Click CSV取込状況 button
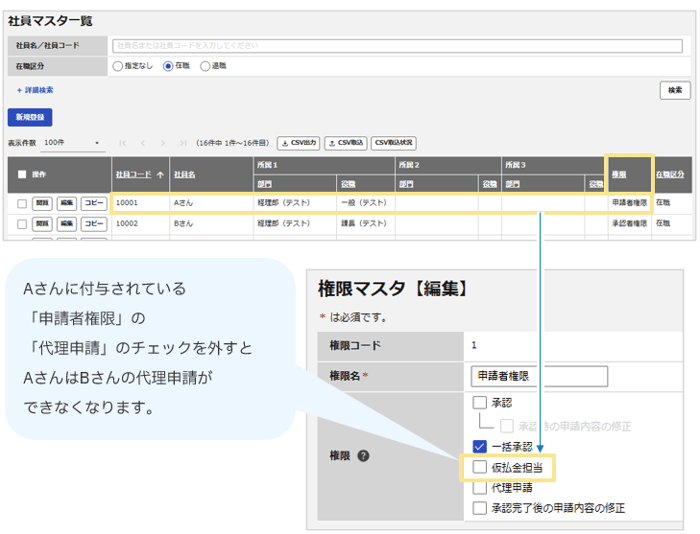Viewport: 700px width, 534px height. pyautogui.click(x=394, y=143)
